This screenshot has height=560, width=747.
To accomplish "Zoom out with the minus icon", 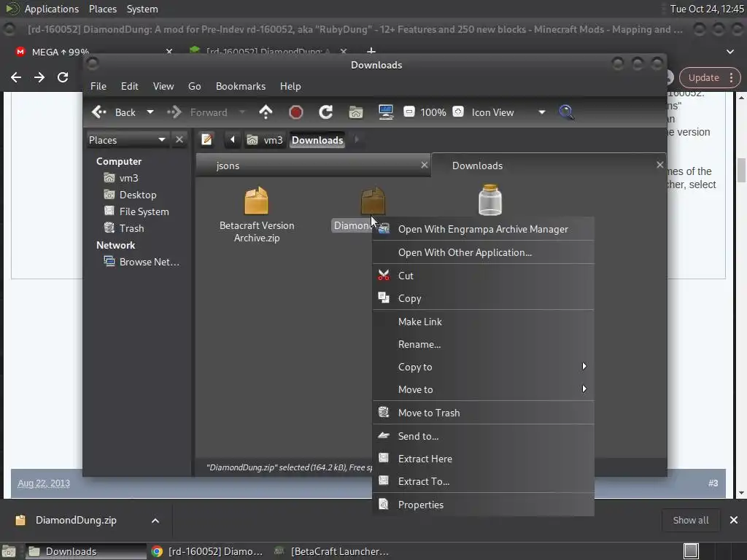I will 409,112.
